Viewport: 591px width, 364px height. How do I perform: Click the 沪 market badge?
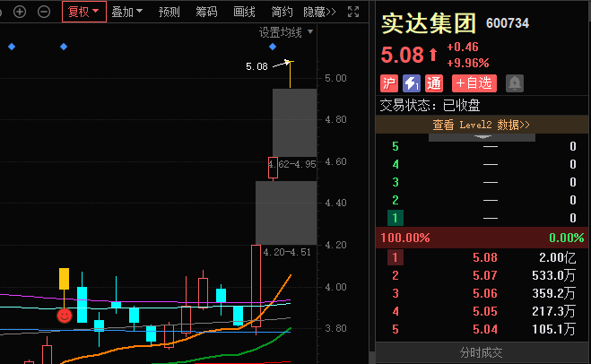tap(389, 83)
